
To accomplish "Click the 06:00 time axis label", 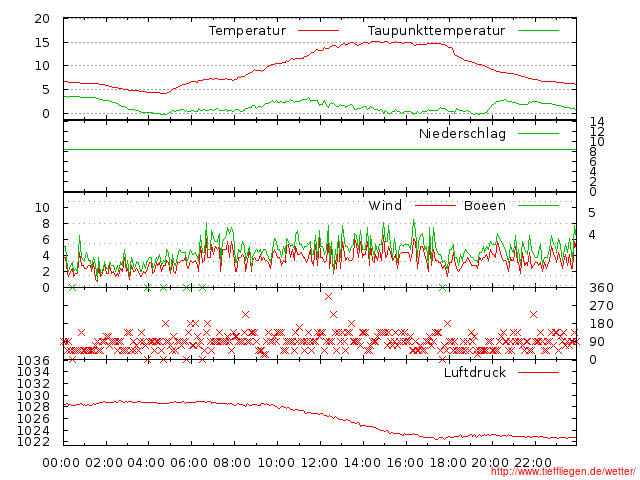I will tap(189, 463).
